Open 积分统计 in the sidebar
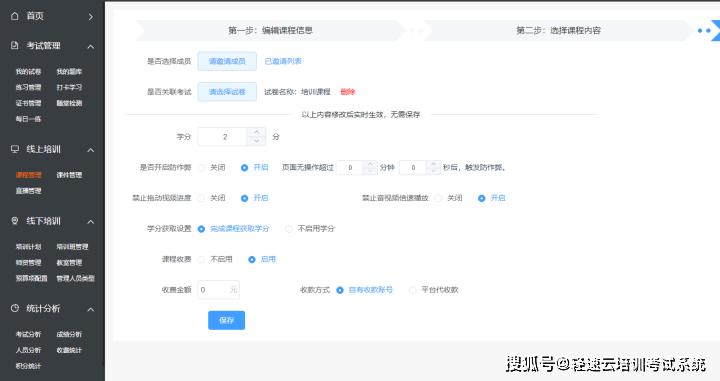Screen dimensions: 720x381 point(28,366)
